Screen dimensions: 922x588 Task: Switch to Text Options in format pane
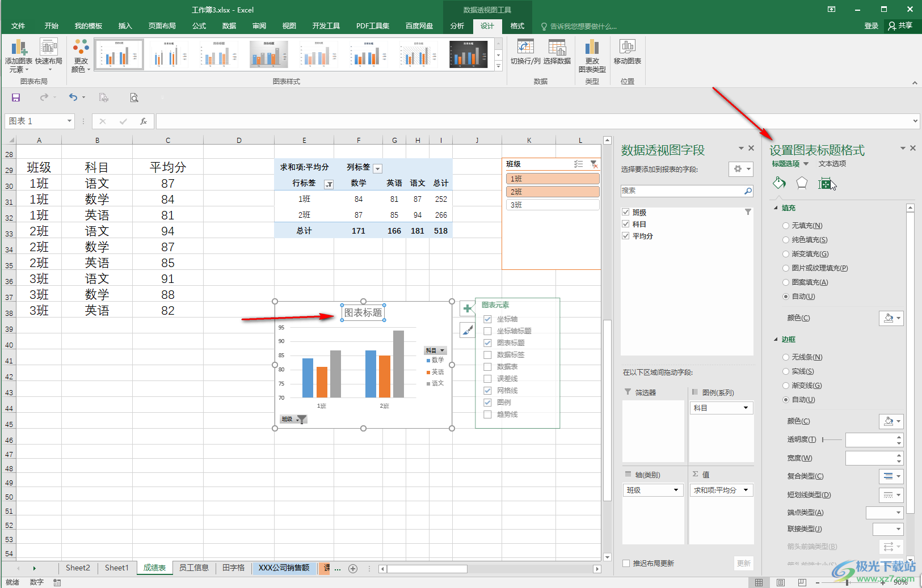(x=832, y=164)
